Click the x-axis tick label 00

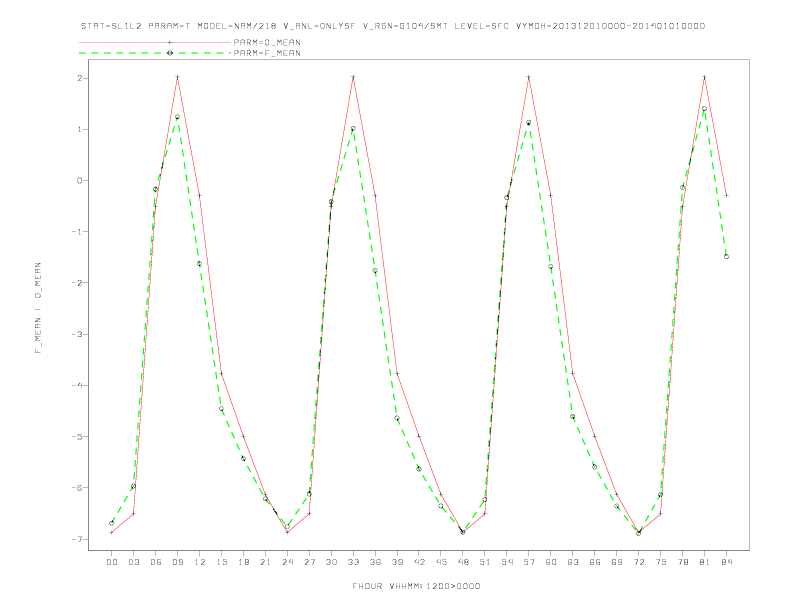(112, 562)
